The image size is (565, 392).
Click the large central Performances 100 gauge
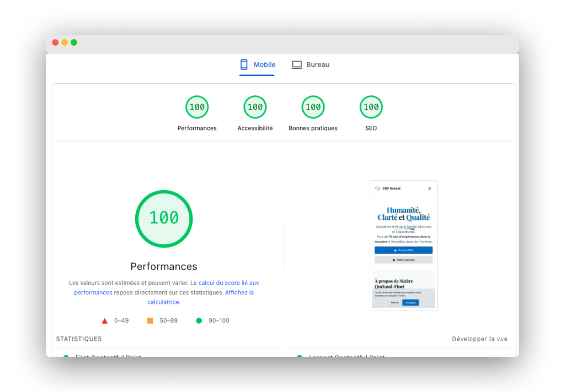tap(164, 218)
